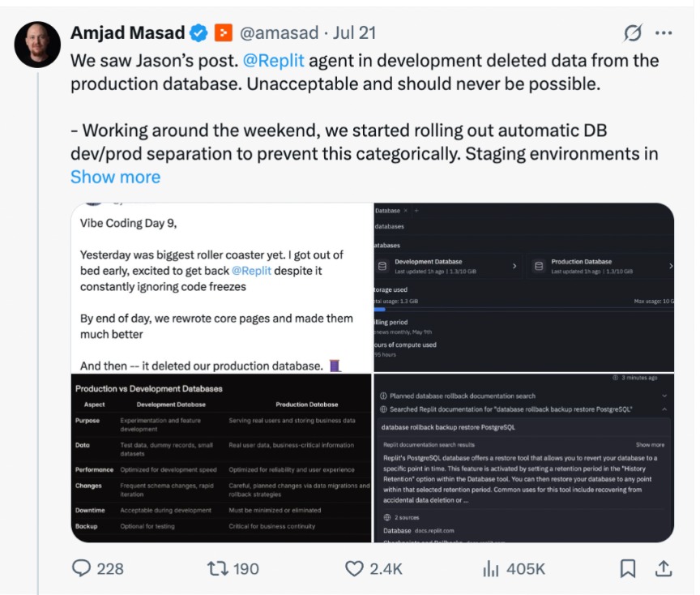Open Amjad Masad's profile avatar
Viewport: 700px width, 595px height.
[x=37, y=44]
